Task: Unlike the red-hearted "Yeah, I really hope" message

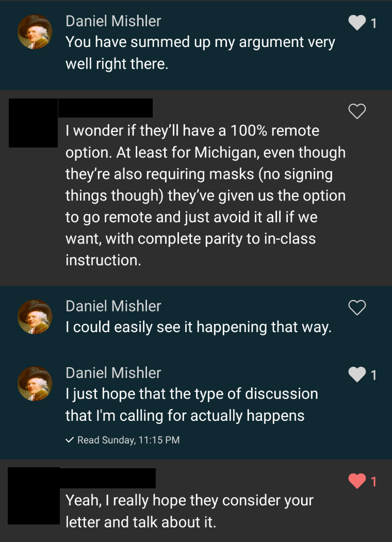Action: [357, 481]
